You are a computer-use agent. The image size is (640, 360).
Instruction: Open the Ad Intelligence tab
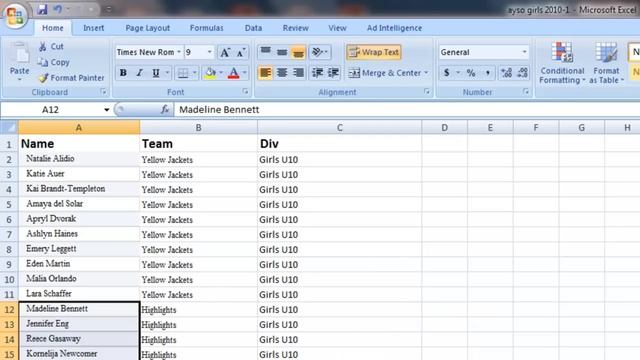[394, 28]
